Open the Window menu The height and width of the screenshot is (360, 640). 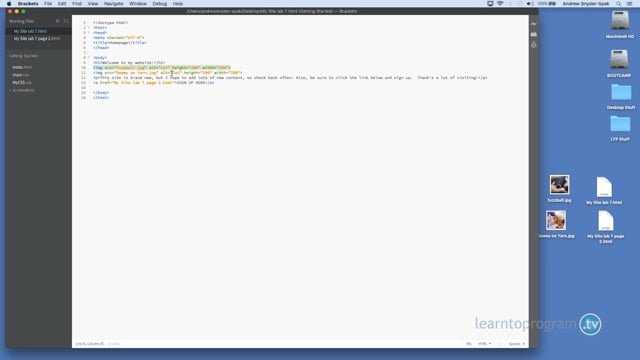[x=138, y=4]
